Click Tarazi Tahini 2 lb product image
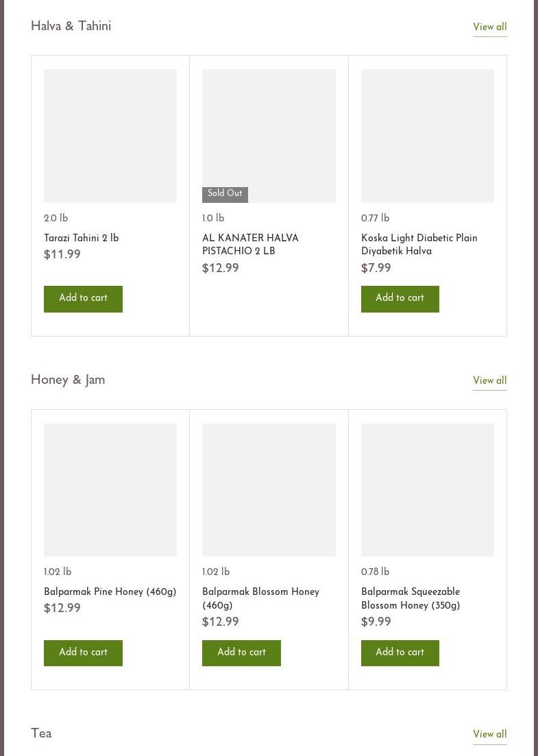538x756 pixels. click(x=110, y=136)
